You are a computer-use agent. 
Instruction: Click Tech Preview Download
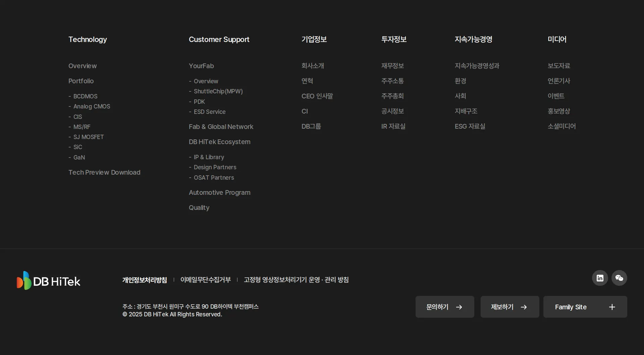click(104, 172)
